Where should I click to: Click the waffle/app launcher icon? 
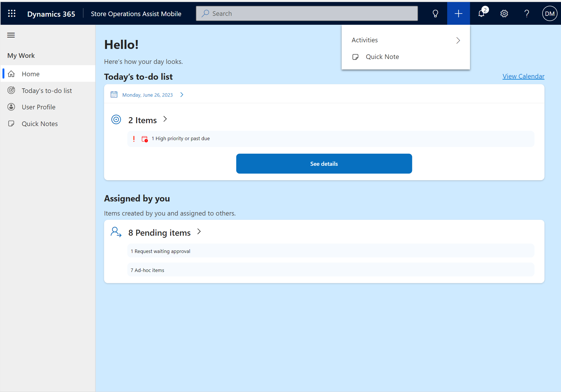pyautogui.click(x=12, y=13)
